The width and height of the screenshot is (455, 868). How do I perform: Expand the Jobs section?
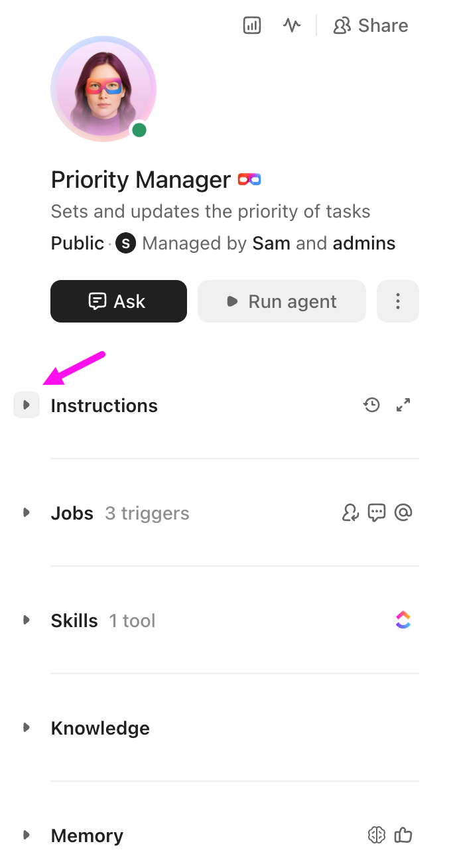(x=27, y=512)
